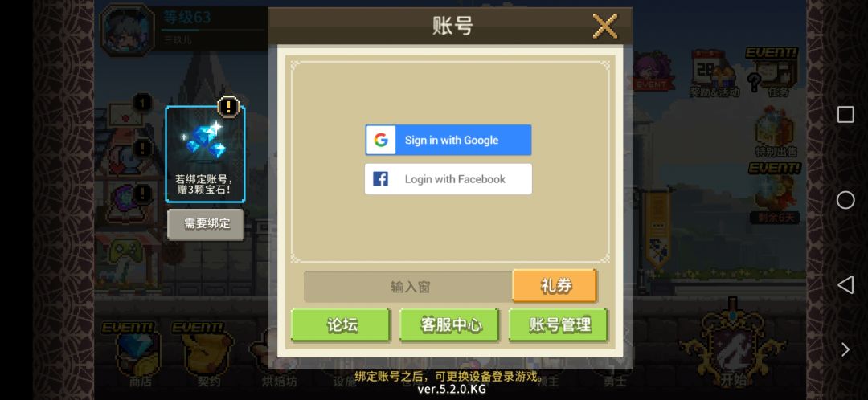Click the Facebook f logo icon
Viewport: 868px width, 400px height.
[380, 178]
